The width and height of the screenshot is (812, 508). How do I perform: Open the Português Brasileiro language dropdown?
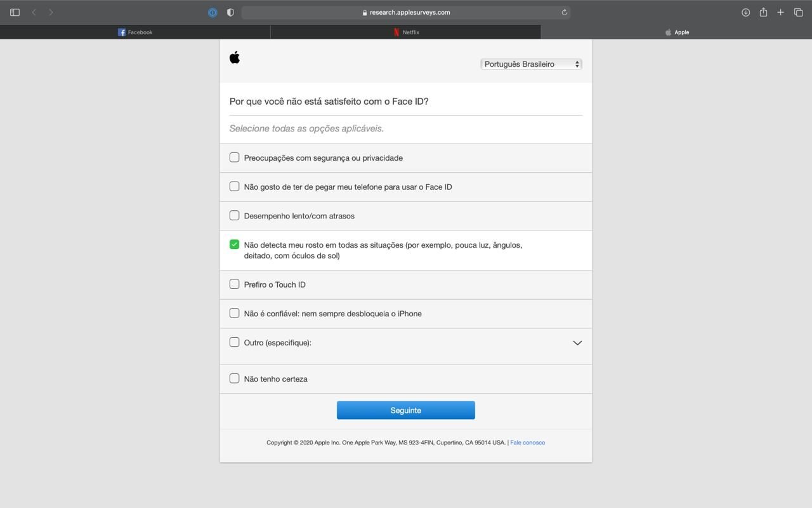coord(531,63)
